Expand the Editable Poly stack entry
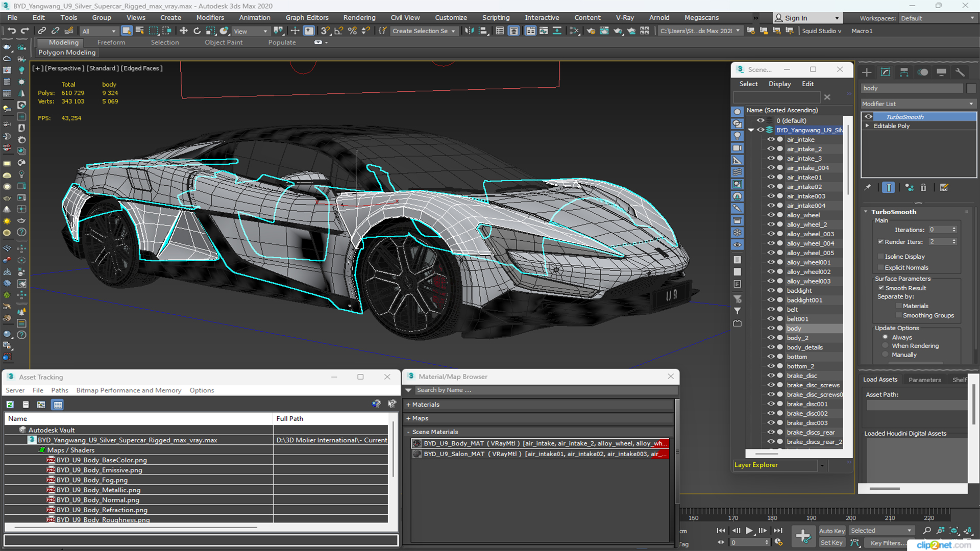This screenshot has height=551, width=980. [867, 126]
